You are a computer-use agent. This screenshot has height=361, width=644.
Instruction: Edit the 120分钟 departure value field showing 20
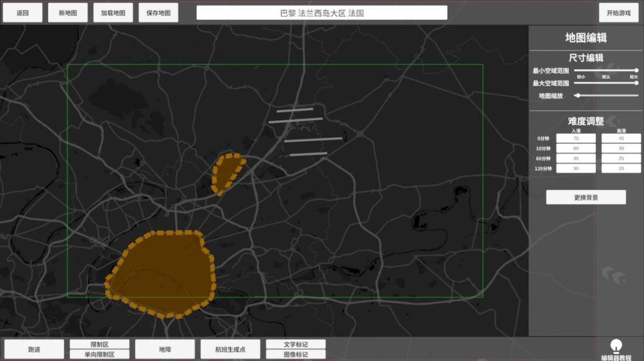pos(621,169)
